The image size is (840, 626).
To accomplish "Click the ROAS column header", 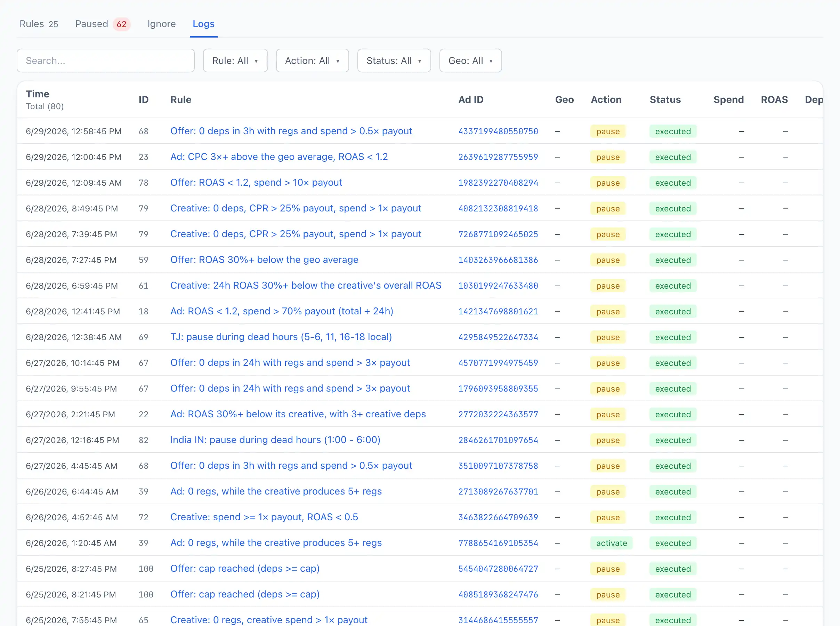I will (x=774, y=100).
